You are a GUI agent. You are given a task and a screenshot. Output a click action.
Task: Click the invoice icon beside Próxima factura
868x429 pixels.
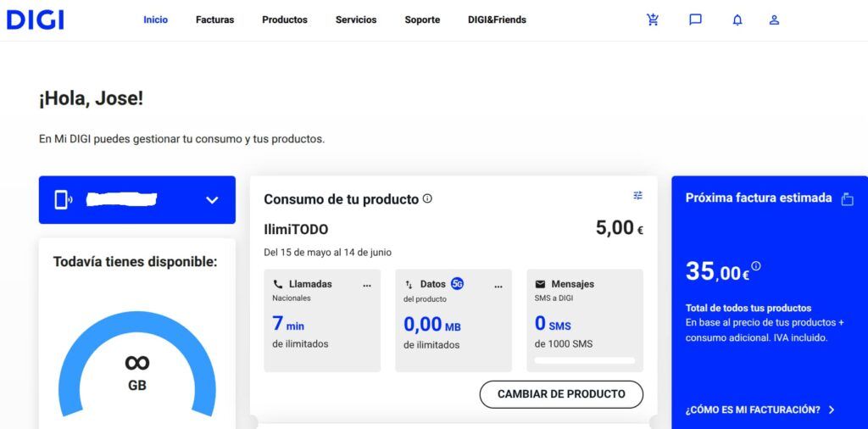[x=847, y=199]
